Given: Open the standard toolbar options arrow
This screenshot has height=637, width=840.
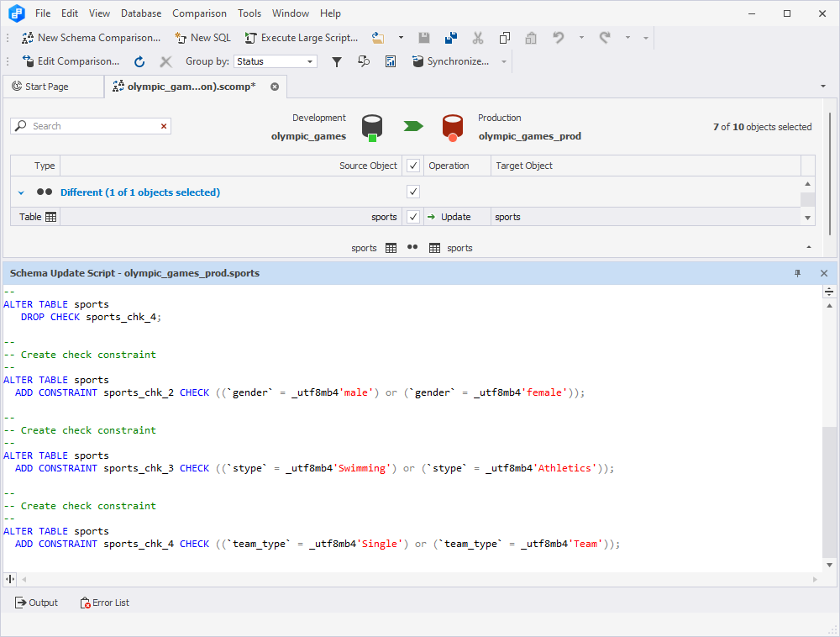Looking at the screenshot, I should (646, 38).
